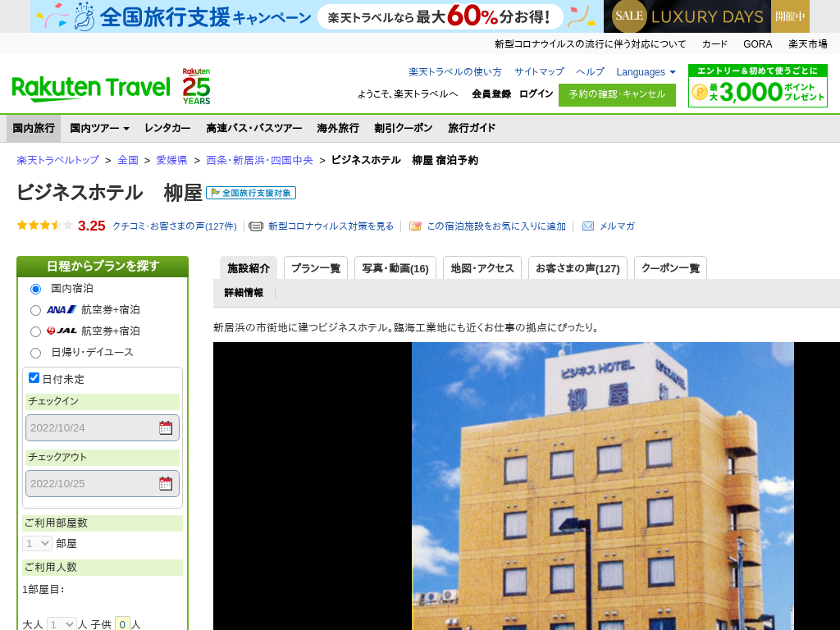Select 海外旅行 in the navigation bar
Viewport: 840px width, 630px height.
[338, 128]
